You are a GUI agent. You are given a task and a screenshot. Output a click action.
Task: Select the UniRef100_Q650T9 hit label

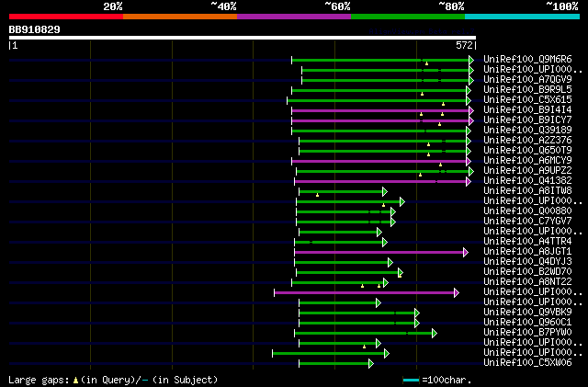(x=527, y=151)
